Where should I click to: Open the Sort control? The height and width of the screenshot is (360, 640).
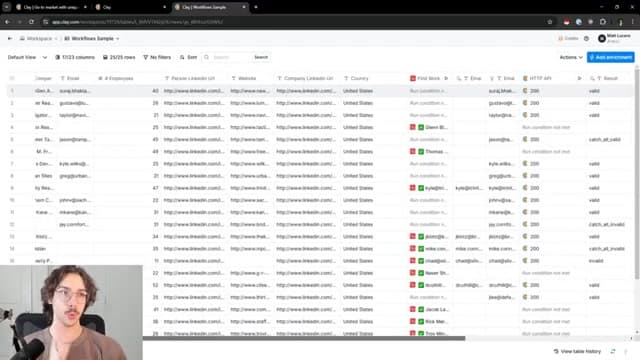189,58
